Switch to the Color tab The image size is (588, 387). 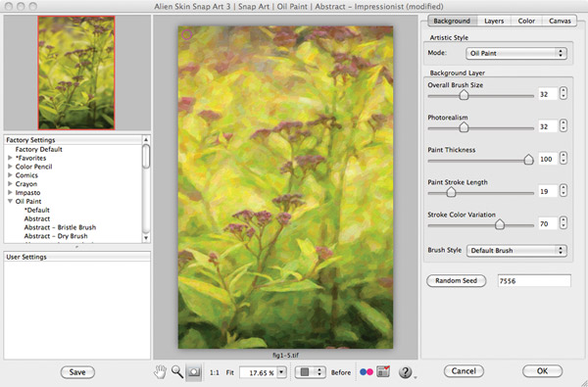(526, 21)
